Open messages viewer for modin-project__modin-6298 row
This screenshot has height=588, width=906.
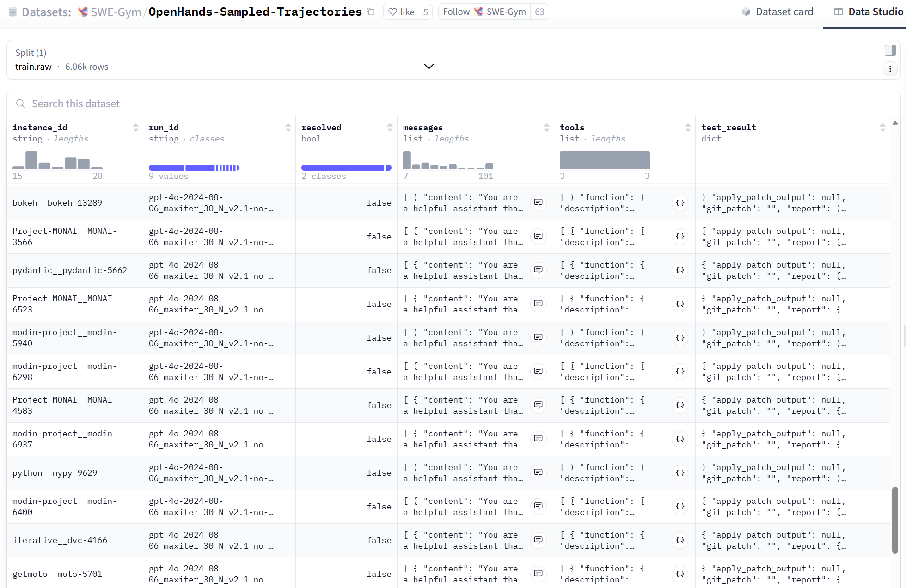coord(538,371)
